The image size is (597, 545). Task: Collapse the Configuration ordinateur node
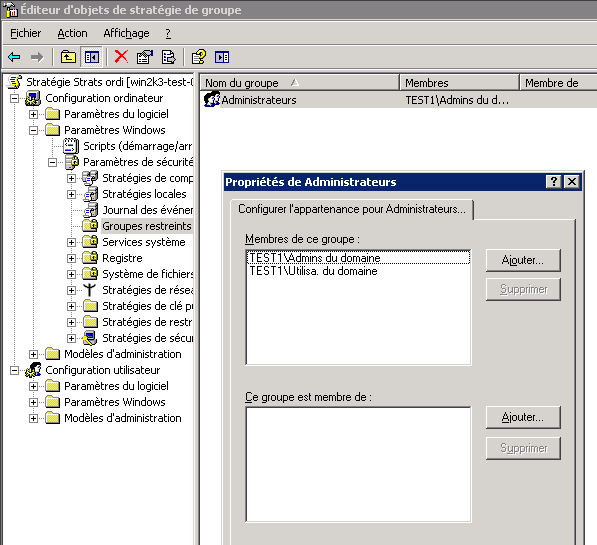pyautogui.click(x=14, y=98)
